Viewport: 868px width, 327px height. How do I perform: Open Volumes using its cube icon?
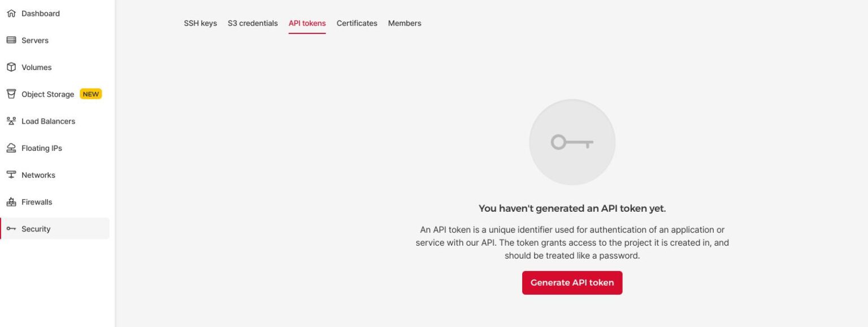click(11, 67)
